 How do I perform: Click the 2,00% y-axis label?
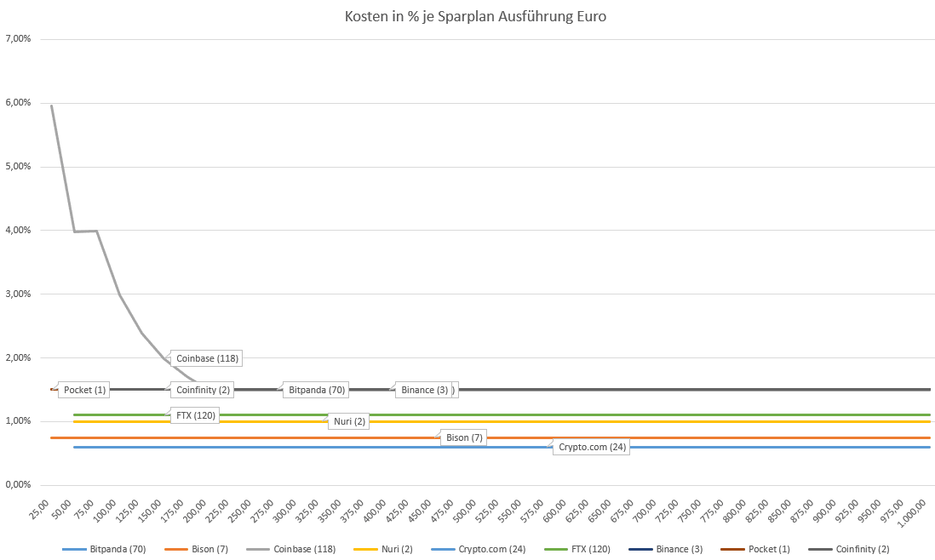pos(18,357)
